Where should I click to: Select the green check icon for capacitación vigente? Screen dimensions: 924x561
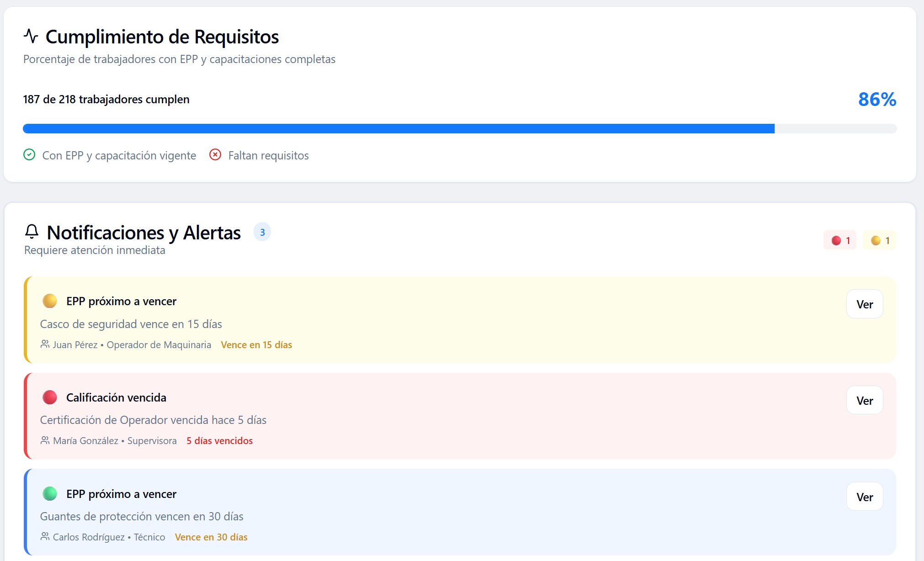29,155
